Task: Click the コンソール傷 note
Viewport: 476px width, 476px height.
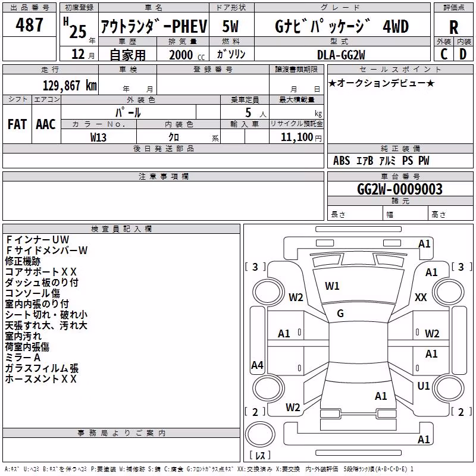Action: tap(33, 293)
